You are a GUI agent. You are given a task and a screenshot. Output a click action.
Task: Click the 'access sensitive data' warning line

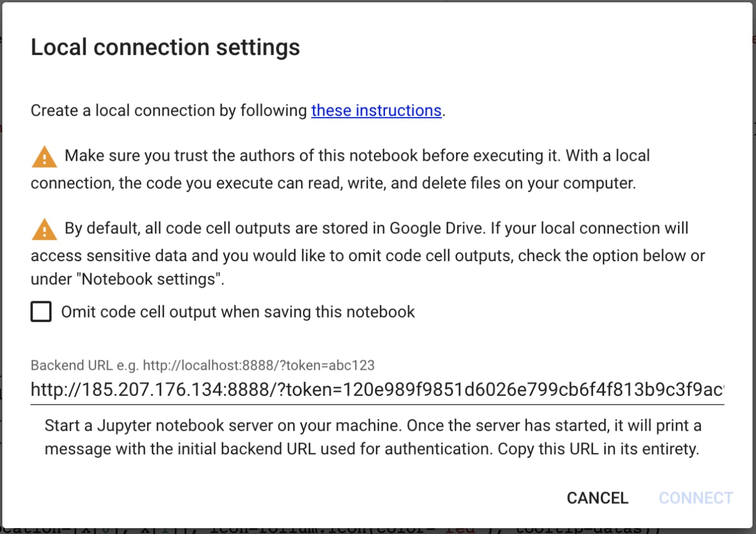368,256
